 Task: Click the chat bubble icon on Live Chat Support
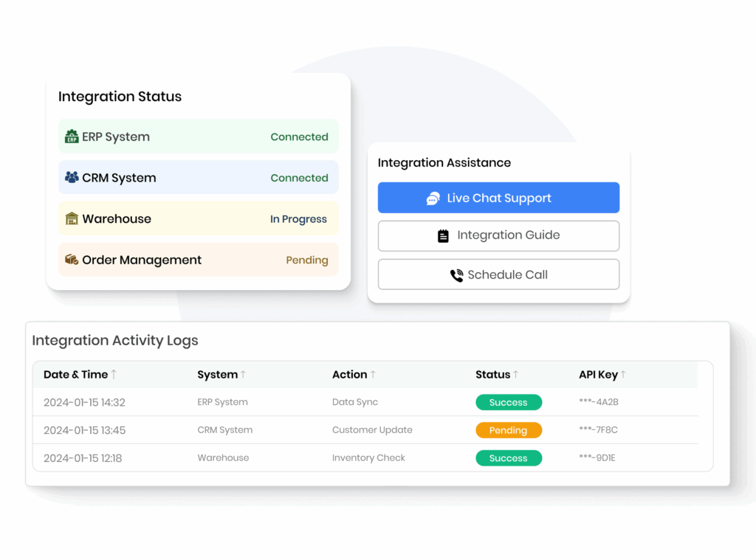433,198
